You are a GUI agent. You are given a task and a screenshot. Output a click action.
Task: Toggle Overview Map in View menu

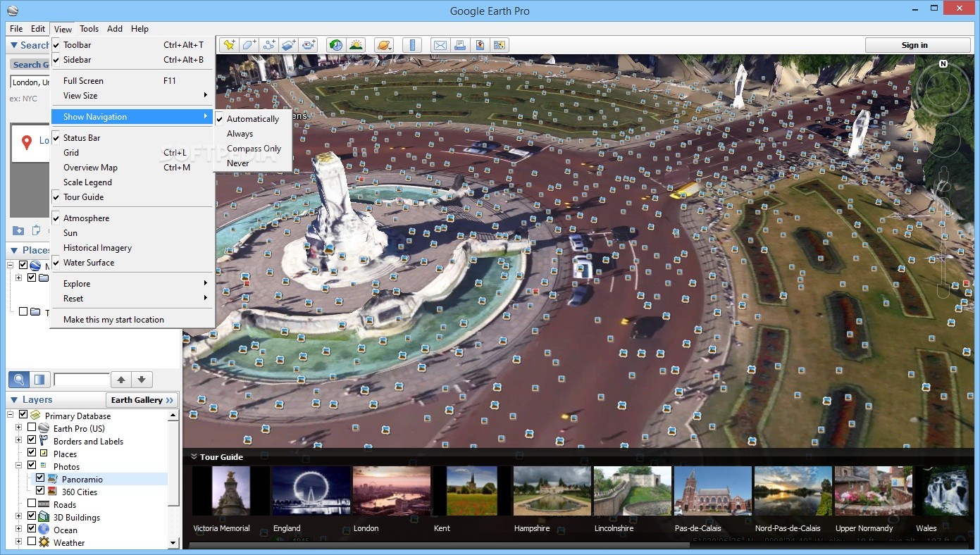tap(132, 168)
